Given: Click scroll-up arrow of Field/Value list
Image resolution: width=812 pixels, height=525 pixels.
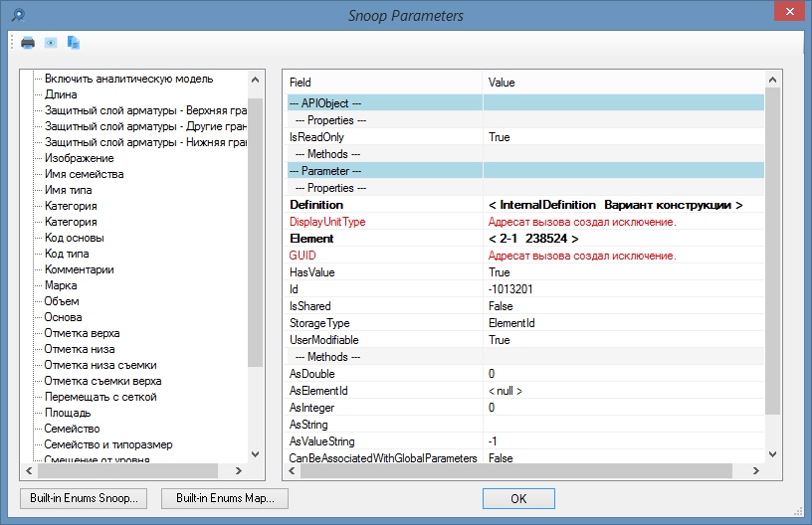Looking at the screenshot, I should click(x=772, y=80).
